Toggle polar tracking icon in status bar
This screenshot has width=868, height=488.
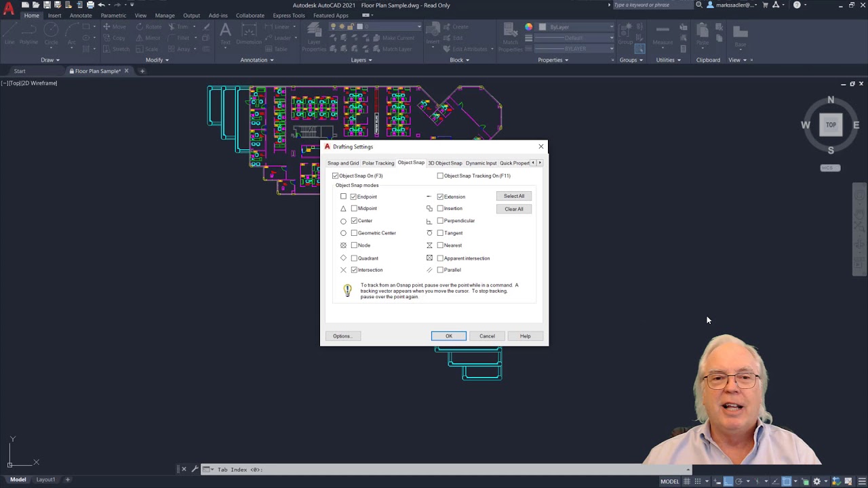739,481
